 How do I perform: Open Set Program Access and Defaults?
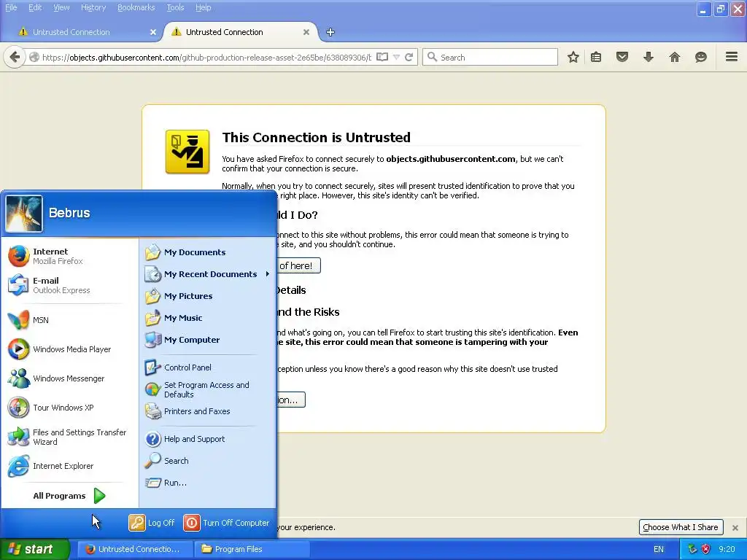click(x=207, y=389)
